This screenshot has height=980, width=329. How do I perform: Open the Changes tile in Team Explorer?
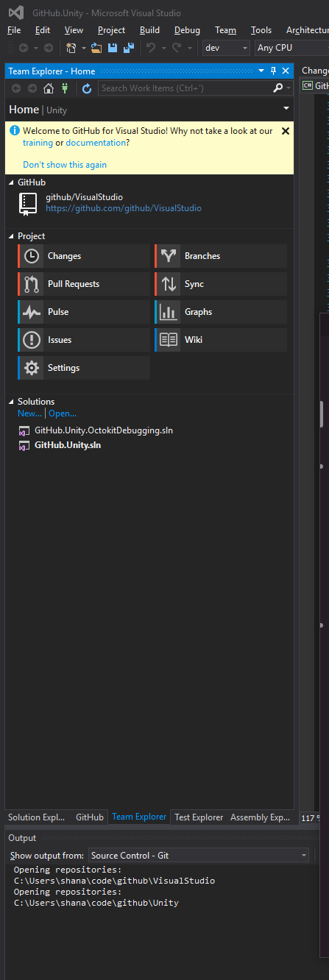(x=84, y=256)
